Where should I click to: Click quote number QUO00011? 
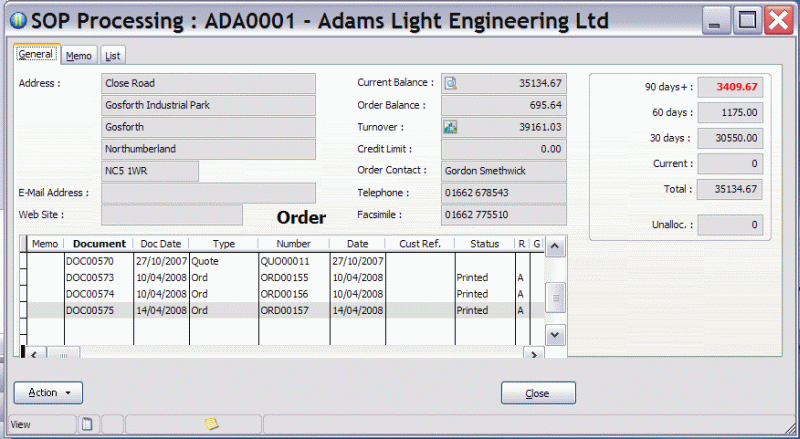285,261
